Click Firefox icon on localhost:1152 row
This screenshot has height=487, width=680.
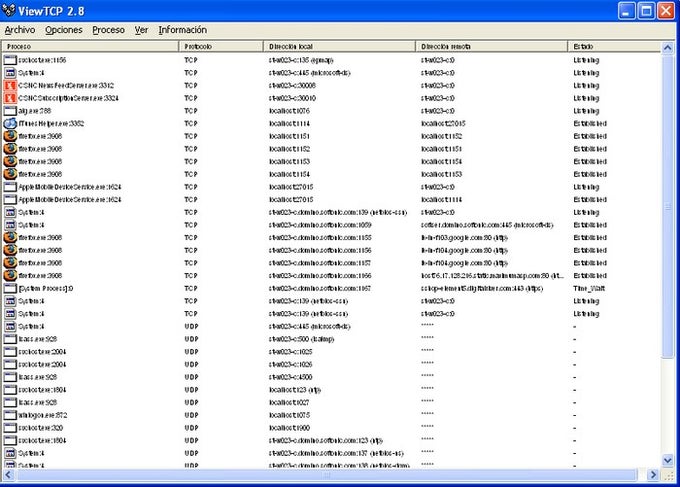10,149
